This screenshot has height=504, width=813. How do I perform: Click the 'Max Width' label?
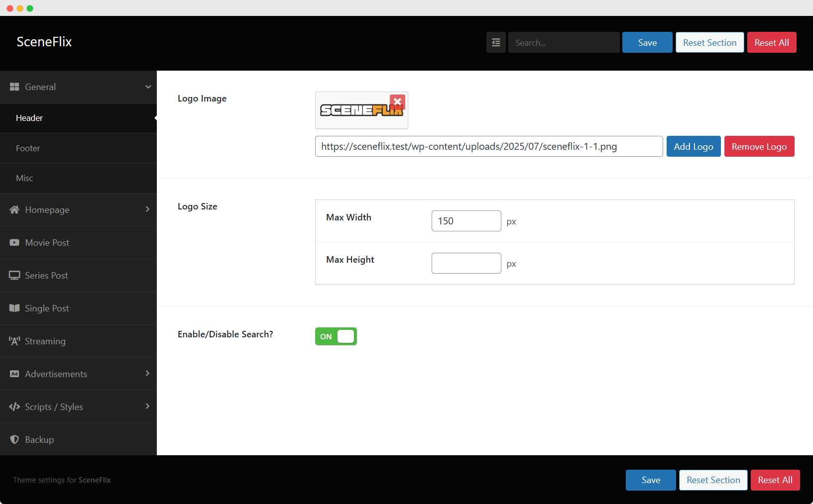pyautogui.click(x=348, y=217)
